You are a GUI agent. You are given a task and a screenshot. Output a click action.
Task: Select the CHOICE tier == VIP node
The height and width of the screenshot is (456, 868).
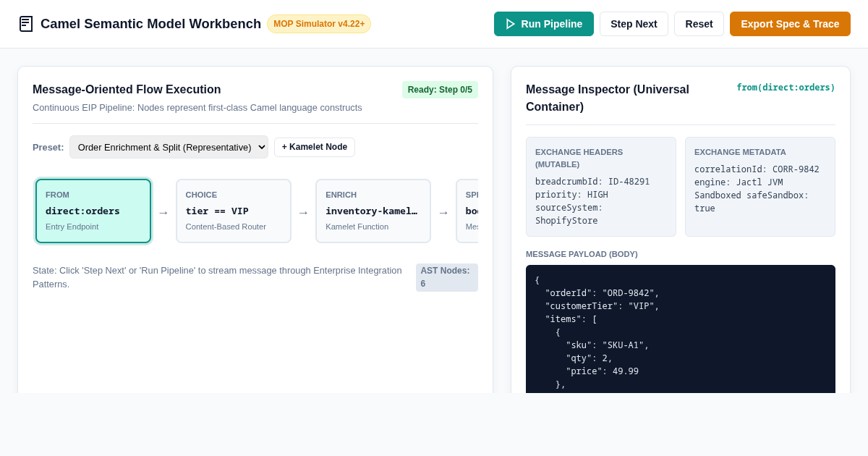[234, 211]
